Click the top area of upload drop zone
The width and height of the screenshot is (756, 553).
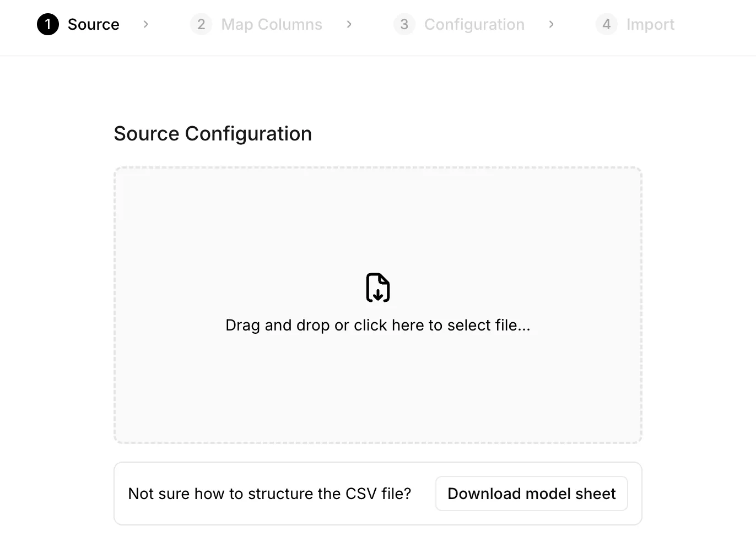pyautogui.click(x=378, y=209)
